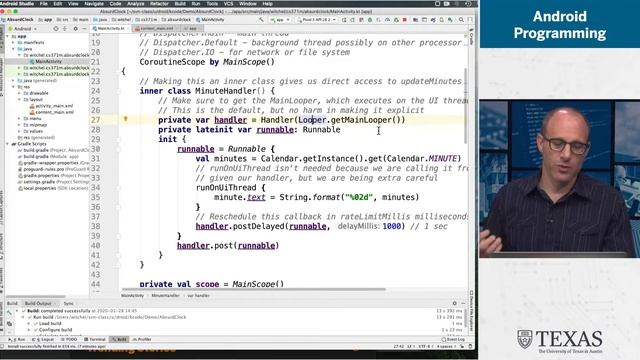
Task: Select content_main.xml in the layout folder
Action: (51, 112)
